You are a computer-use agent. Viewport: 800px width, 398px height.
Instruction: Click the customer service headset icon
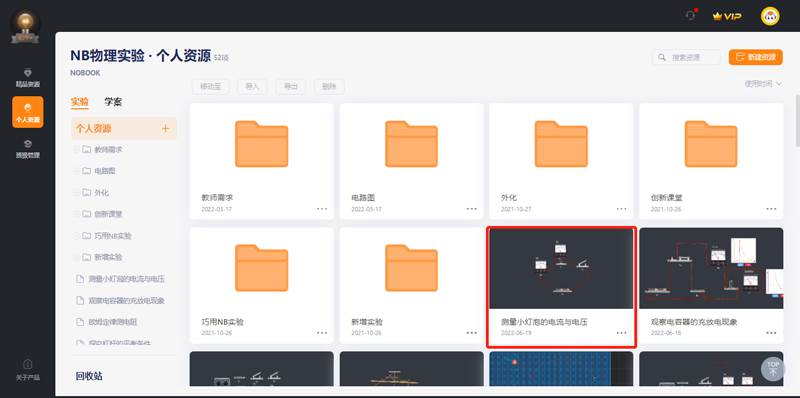[x=691, y=16]
